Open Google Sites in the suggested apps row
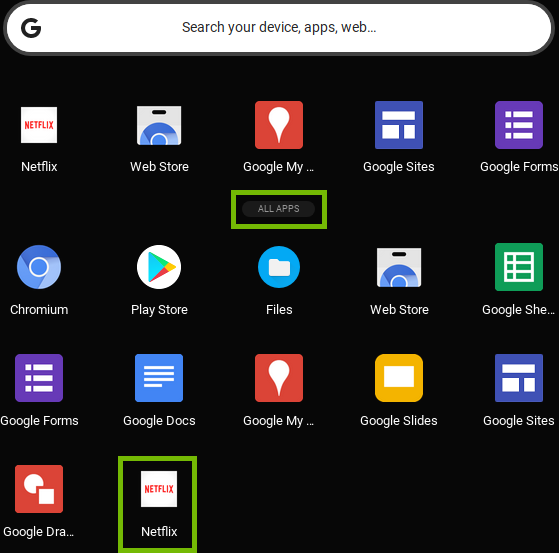 pyautogui.click(x=399, y=125)
